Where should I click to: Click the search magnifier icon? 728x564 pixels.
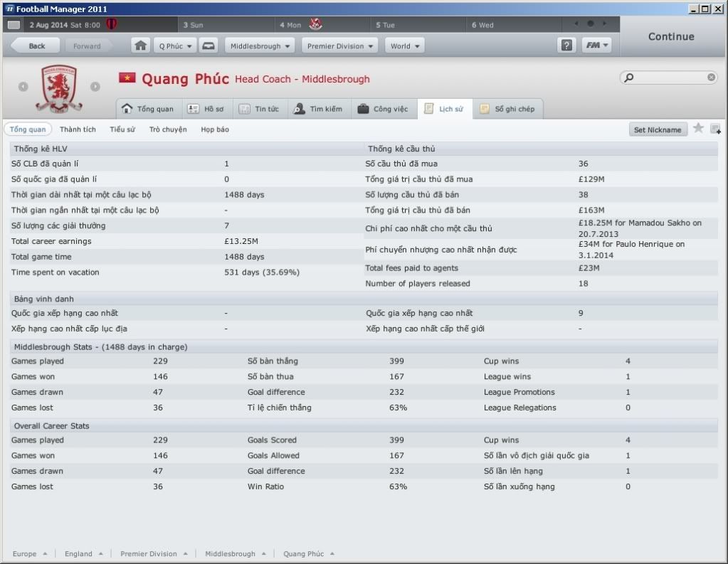pyautogui.click(x=628, y=77)
